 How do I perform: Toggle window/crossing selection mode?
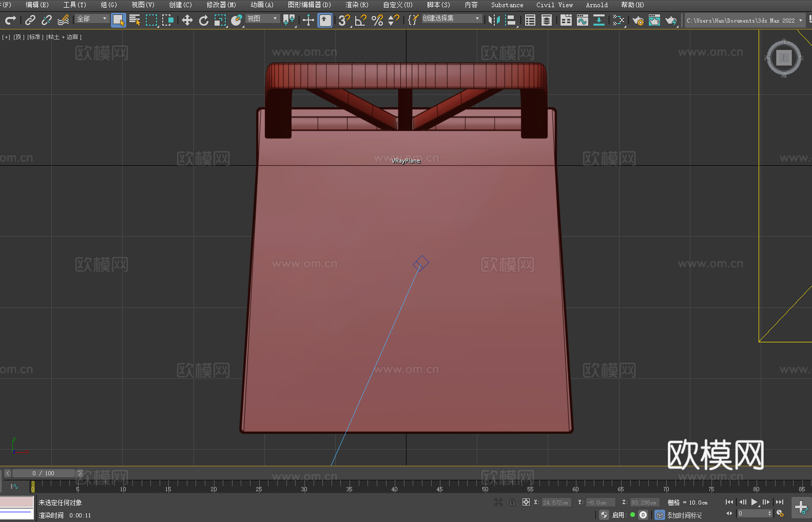(168, 20)
